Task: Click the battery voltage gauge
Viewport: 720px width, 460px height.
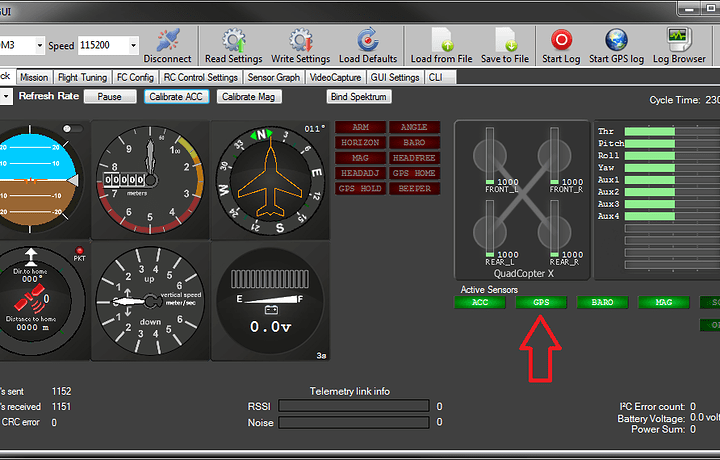Action: 270,301
